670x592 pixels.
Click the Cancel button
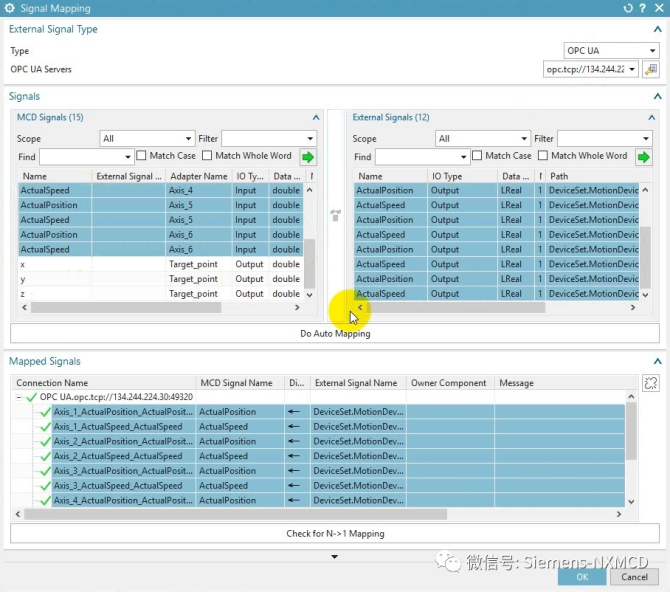point(634,577)
